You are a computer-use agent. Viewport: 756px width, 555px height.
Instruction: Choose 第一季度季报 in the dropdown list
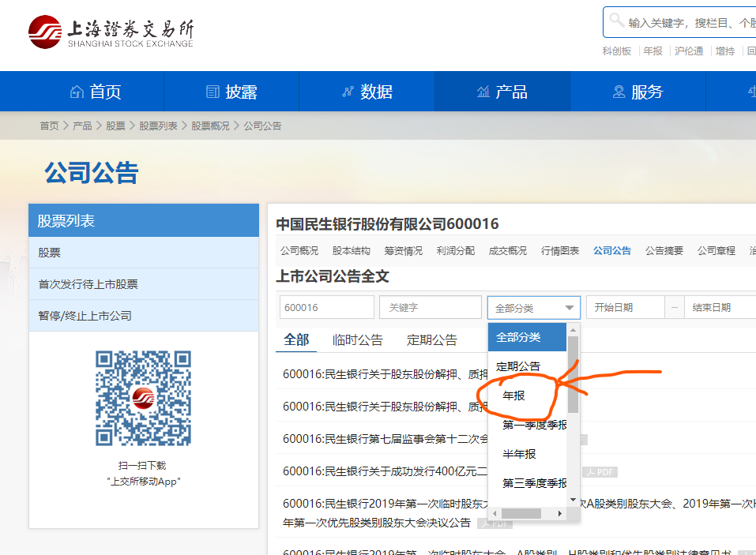click(x=528, y=425)
